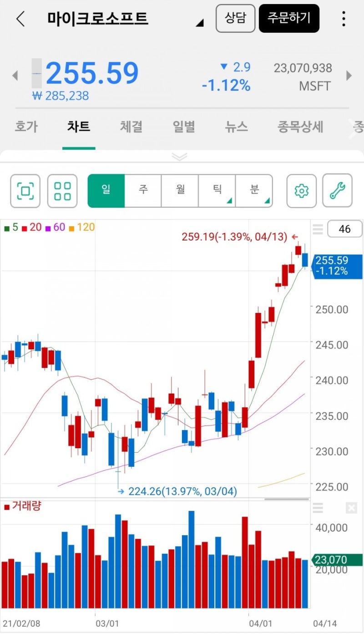Click the chart panel hamburger handle icon
Viewport: 364px width, 634px height.
pos(318,229)
